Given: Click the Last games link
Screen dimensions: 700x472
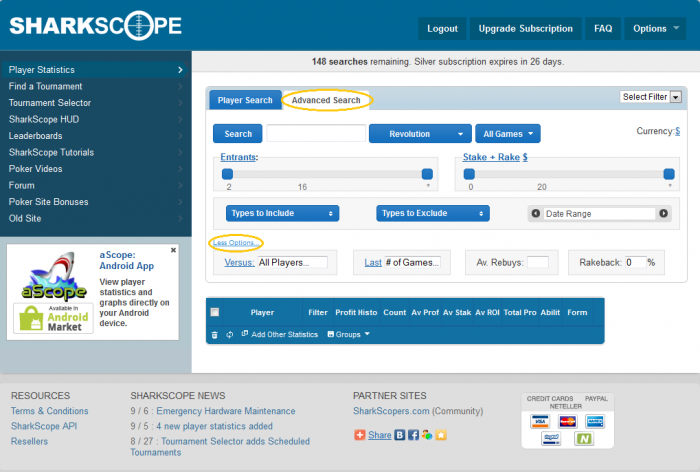Looking at the screenshot, I should coord(373,263).
